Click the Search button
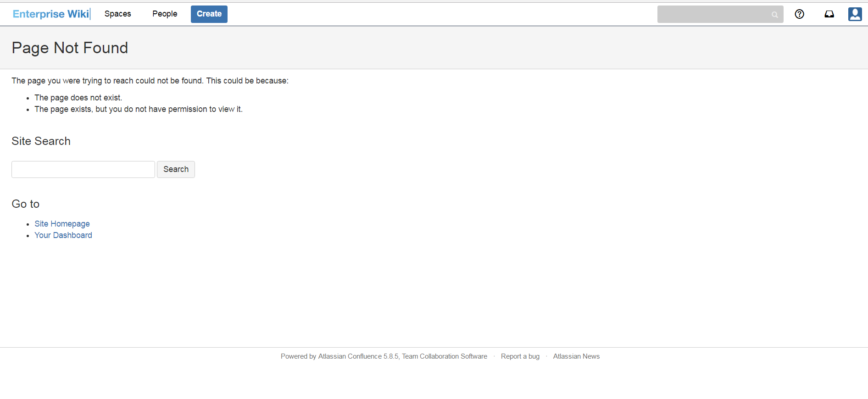868x399 pixels. (x=176, y=169)
